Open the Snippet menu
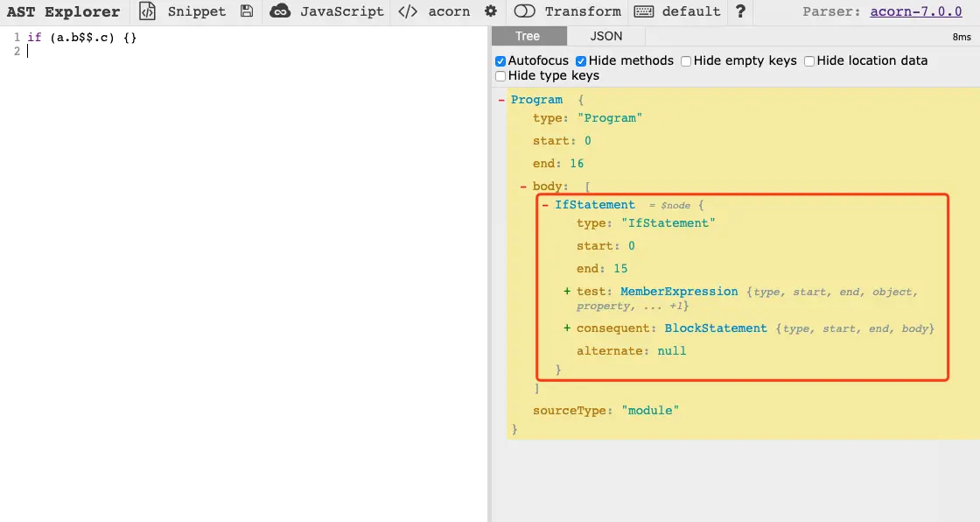Viewport: 980px width, 522px height. [196, 11]
